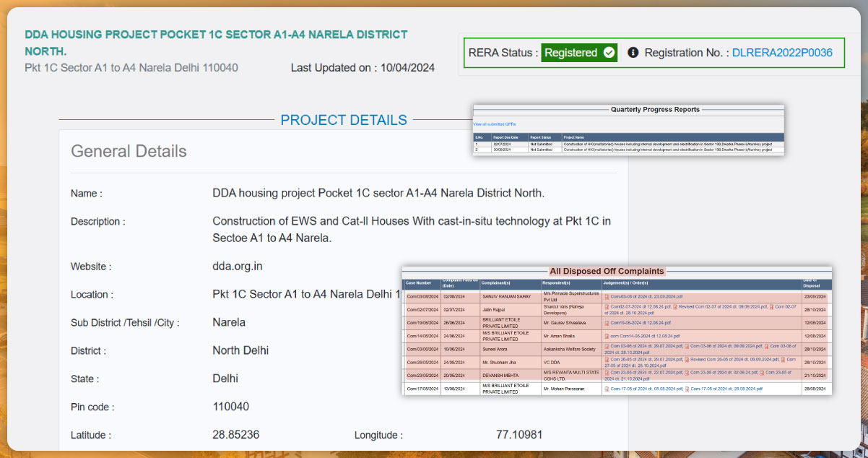Open Revised Com 02-07 of 2024 dt. 09.09.2024.pdf

pos(723,306)
